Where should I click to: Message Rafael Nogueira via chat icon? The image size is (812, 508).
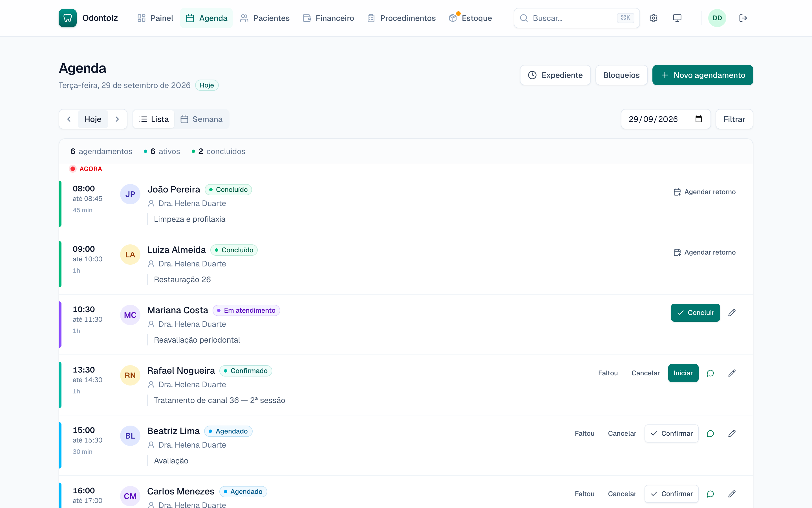tap(710, 373)
